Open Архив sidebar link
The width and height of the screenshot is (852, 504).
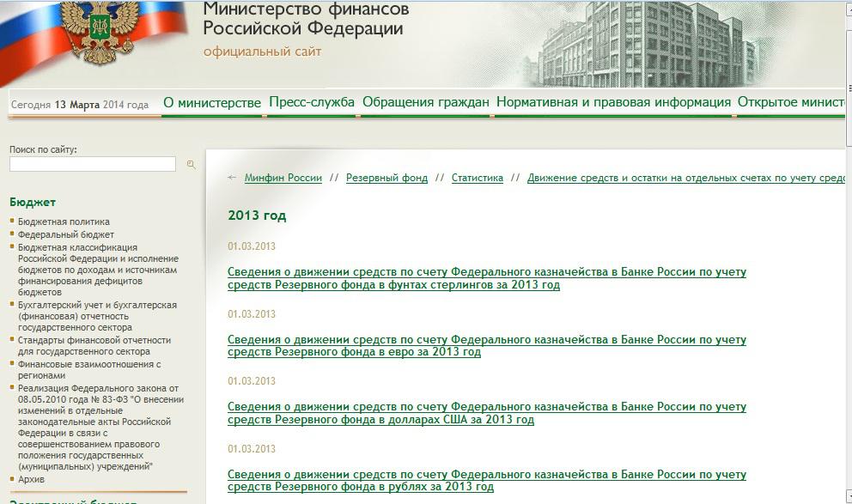pyautogui.click(x=31, y=480)
